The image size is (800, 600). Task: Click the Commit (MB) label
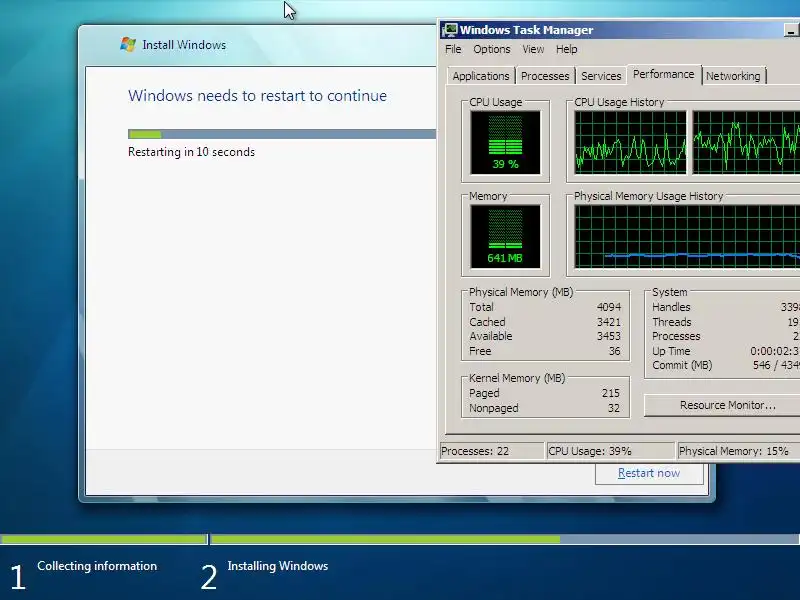(x=682, y=365)
